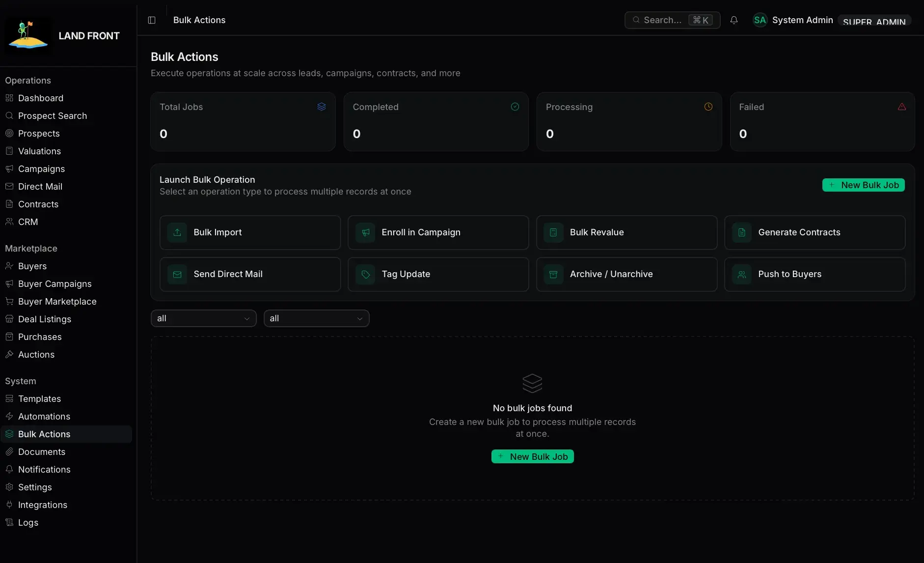
Task: Click the Total Jobs layers icon
Action: click(x=322, y=107)
